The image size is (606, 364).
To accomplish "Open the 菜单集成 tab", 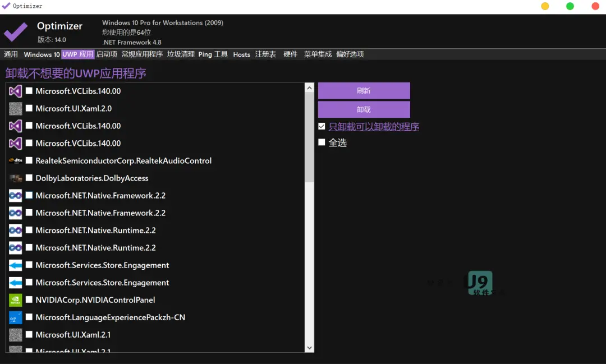I will coord(318,54).
